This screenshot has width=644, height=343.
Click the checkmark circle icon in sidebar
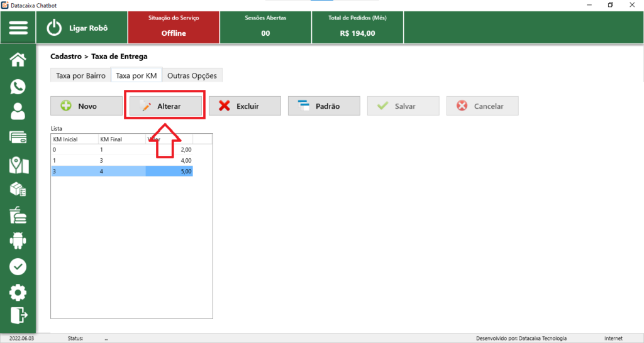18,266
